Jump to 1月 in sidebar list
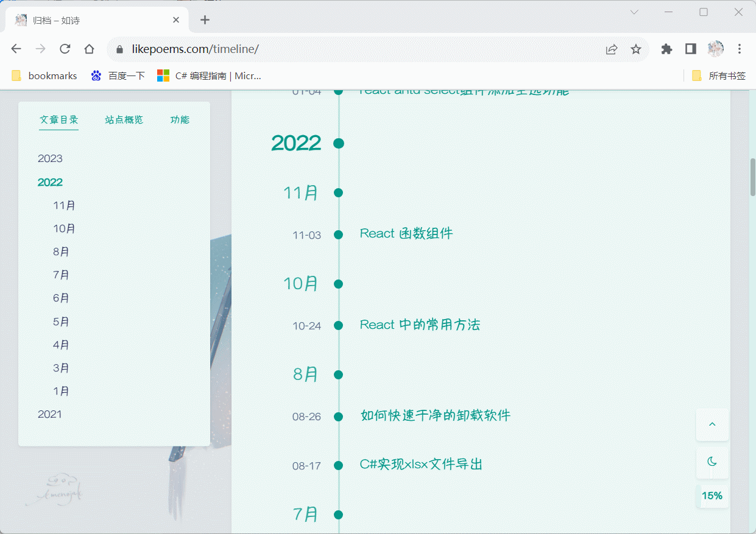The image size is (756, 534). (61, 392)
